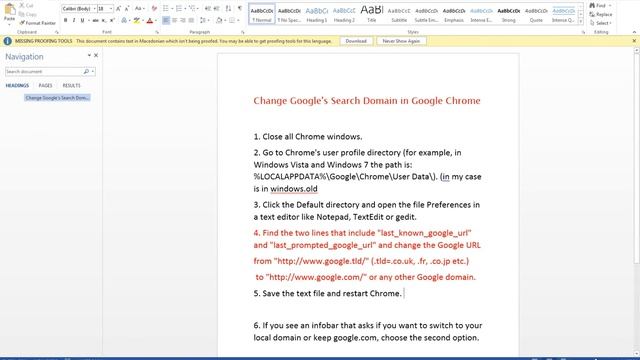Open Paragraph group dialog launcher

[242, 32]
